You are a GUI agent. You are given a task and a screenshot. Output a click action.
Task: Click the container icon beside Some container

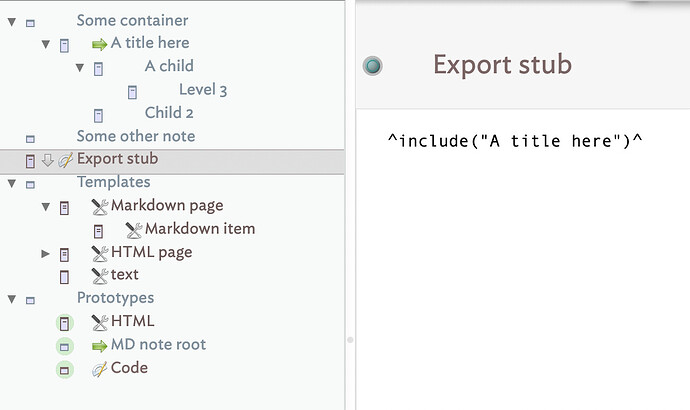pos(30,23)
